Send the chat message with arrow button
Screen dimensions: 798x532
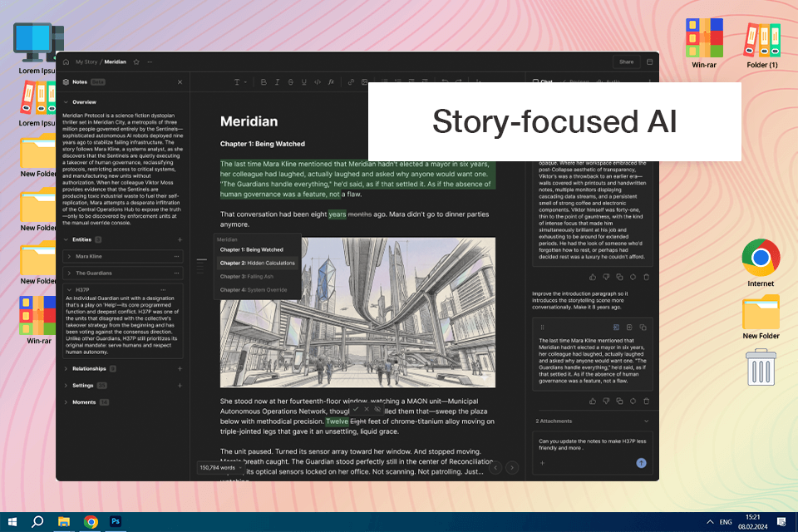click(641, 463)
